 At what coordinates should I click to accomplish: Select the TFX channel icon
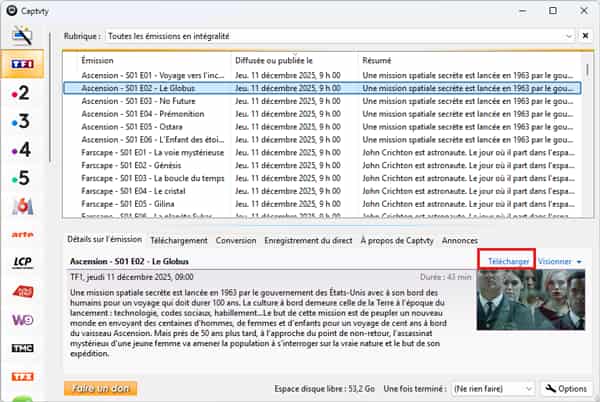point(22,377)
